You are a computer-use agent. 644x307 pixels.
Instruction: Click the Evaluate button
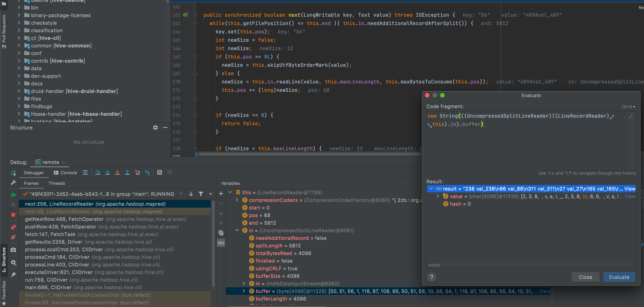(619, 277)
